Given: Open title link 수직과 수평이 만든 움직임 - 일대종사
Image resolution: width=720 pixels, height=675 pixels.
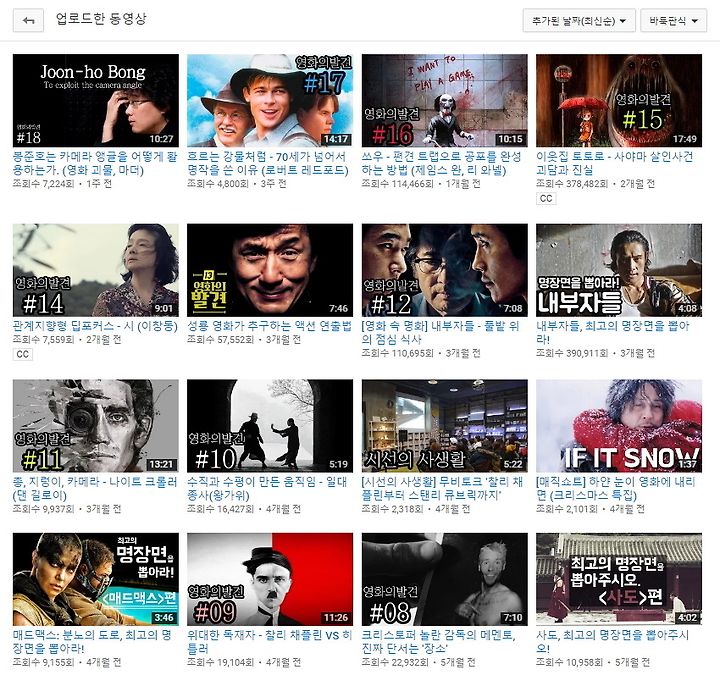Looking at the screenshot, I should click(267, 489).
